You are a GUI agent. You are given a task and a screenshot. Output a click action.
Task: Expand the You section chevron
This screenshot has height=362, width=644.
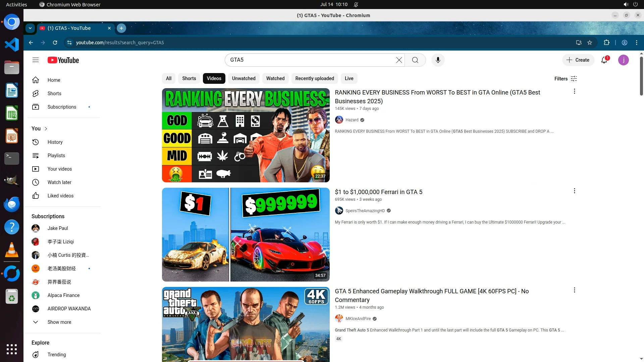click(46, 129)
